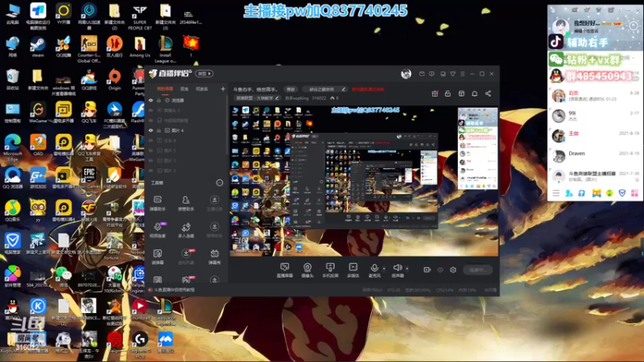Add a 多媒体 multimedia source
Viewport: 644px width, 362px height.
353,270
